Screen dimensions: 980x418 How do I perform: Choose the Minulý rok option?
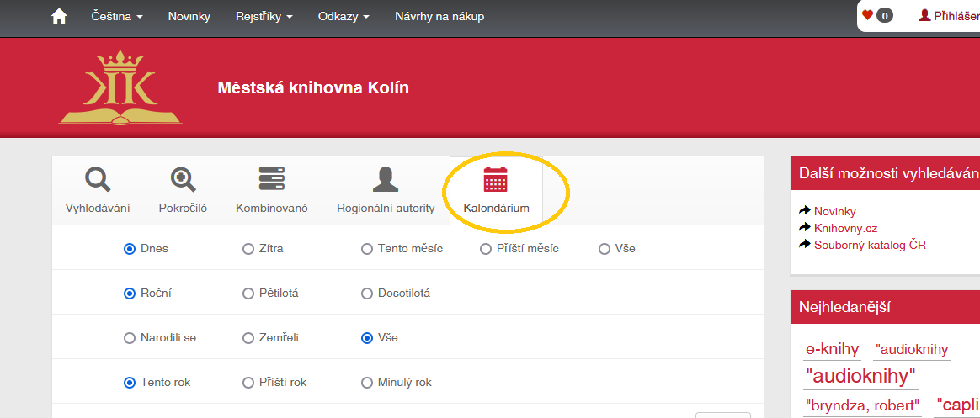click(x=367, y=383)
